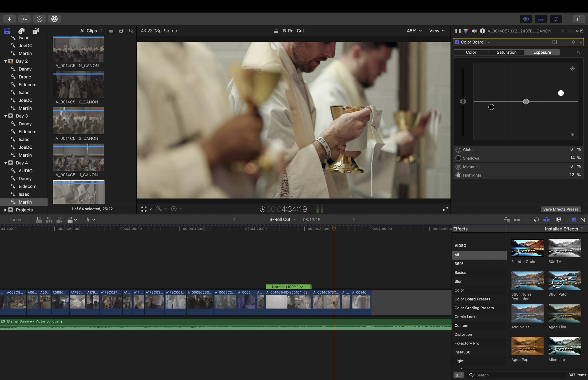Image resolution: width=588 pixels, height=380 pixels.
Task: Collapse the Day 3 disclosure triangle
Action: pos(5,116)
